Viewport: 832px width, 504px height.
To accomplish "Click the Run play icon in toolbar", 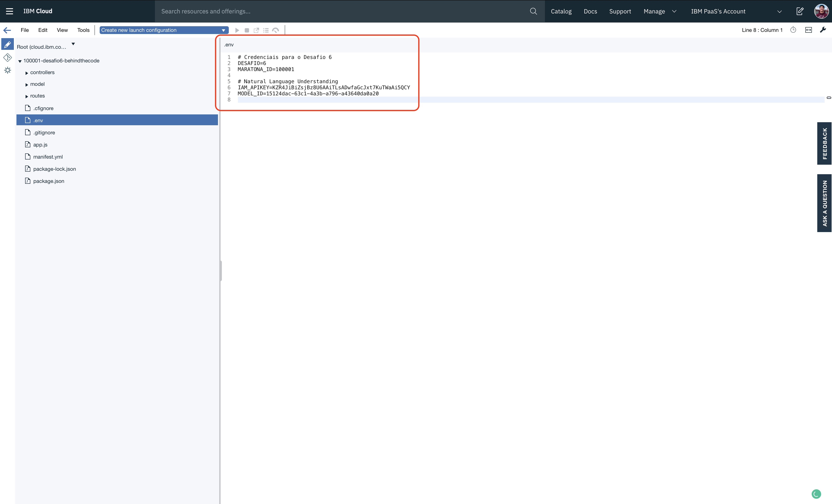I will [237, 30].
